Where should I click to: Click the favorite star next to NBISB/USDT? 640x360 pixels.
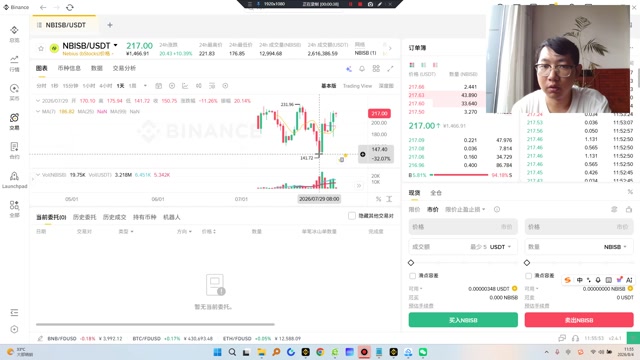[x=41, y=49]
